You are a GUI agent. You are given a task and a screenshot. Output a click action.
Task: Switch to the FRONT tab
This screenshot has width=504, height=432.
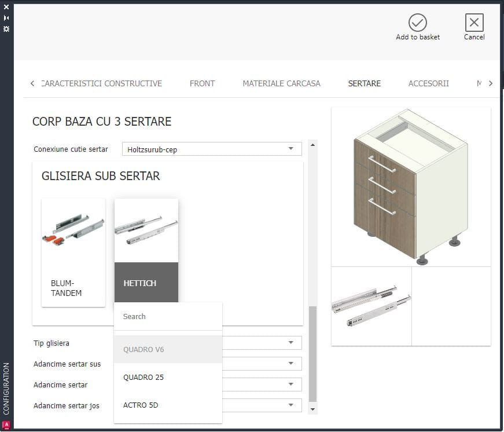[202, 83]
